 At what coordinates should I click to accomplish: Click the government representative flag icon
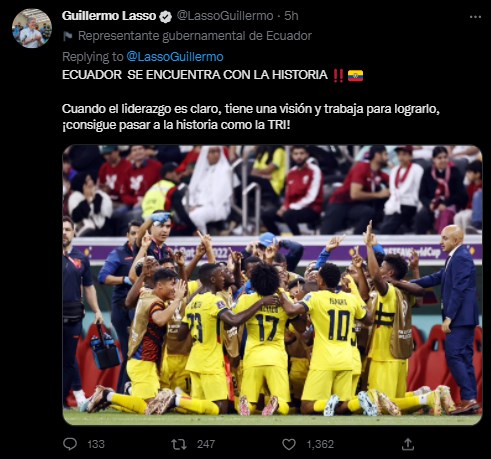68,36
